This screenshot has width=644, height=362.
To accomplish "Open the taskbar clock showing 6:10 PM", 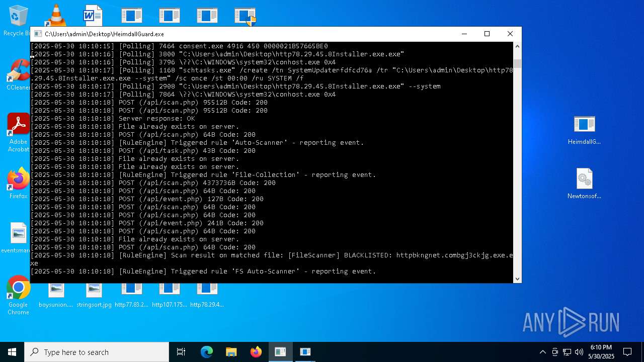I will point(601,352).
